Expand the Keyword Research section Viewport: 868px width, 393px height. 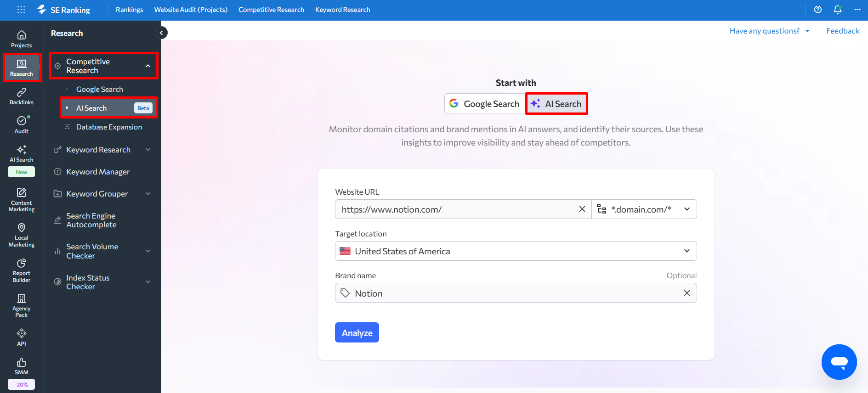point(148,150)
